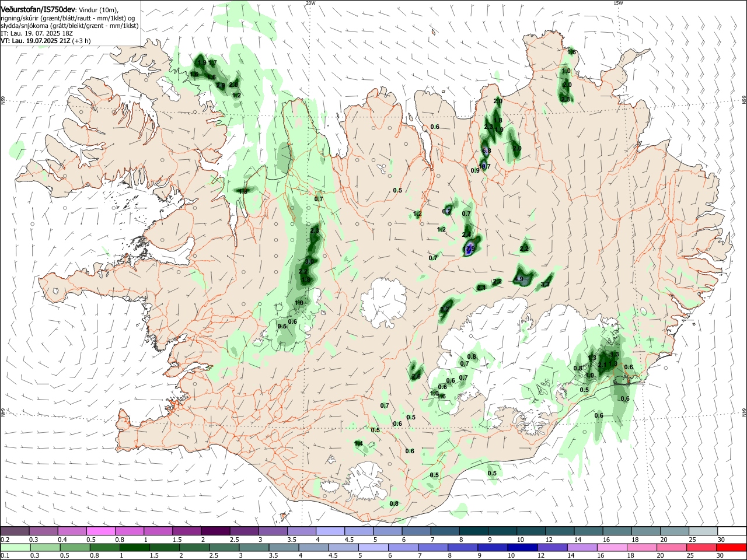Click the '10.7' precipitation value on the map

(485, 166)
